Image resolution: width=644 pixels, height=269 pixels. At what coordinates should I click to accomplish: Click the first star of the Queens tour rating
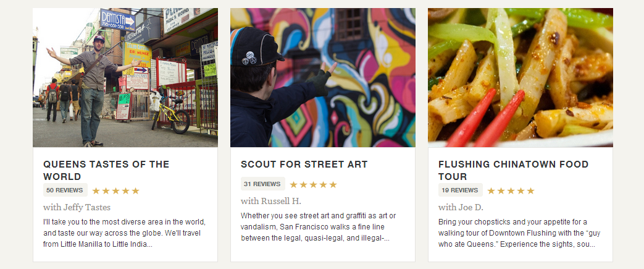click(x=96, y=191)
